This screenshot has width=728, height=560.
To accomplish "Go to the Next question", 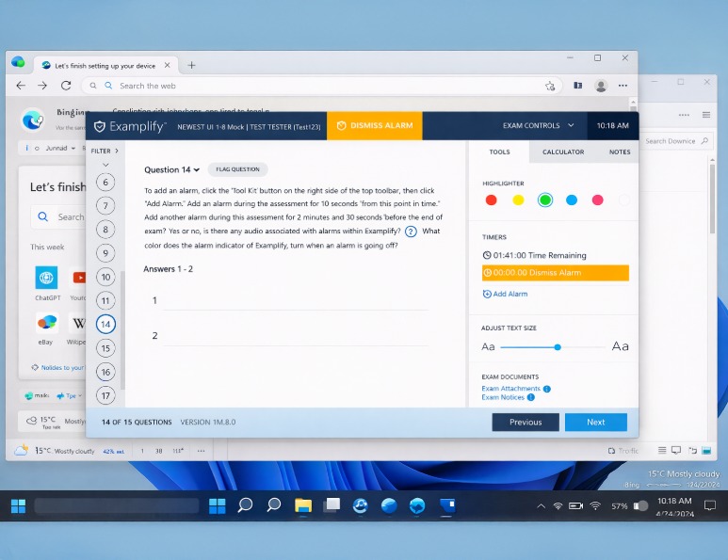I will pyautogui.click(x=595, y=423).
